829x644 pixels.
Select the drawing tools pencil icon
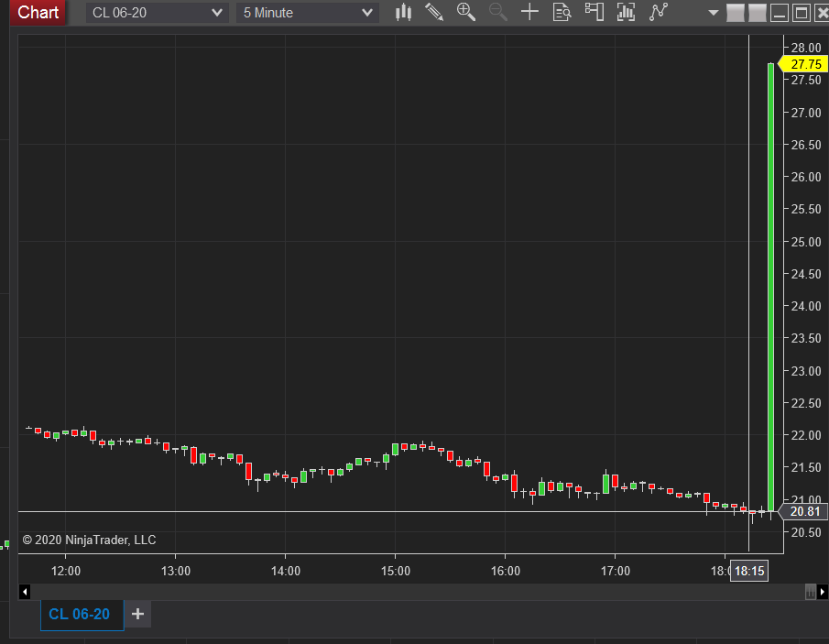[x=434, y=12]
